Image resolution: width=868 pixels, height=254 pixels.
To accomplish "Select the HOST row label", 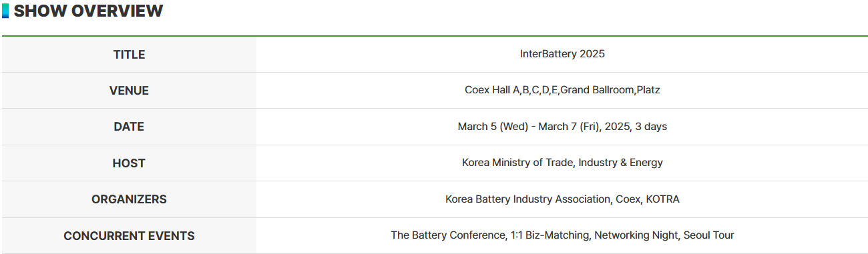I will tap(129, 163).
